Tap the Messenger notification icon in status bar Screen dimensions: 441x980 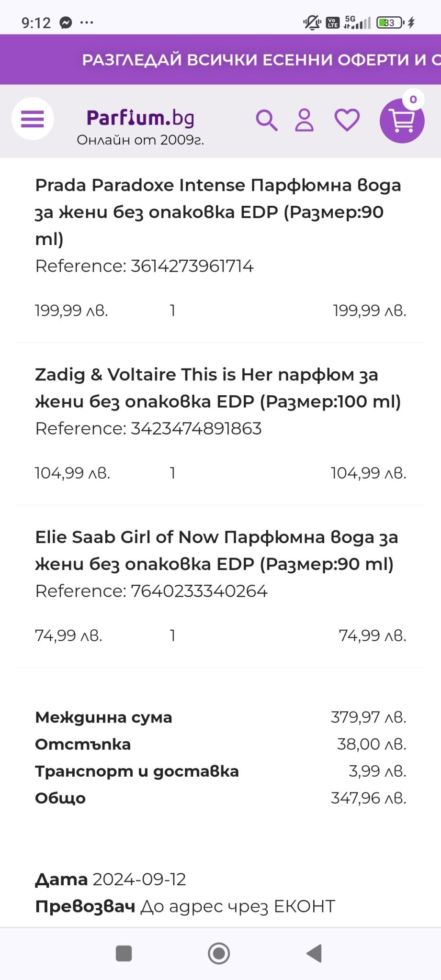click(66, 22)
